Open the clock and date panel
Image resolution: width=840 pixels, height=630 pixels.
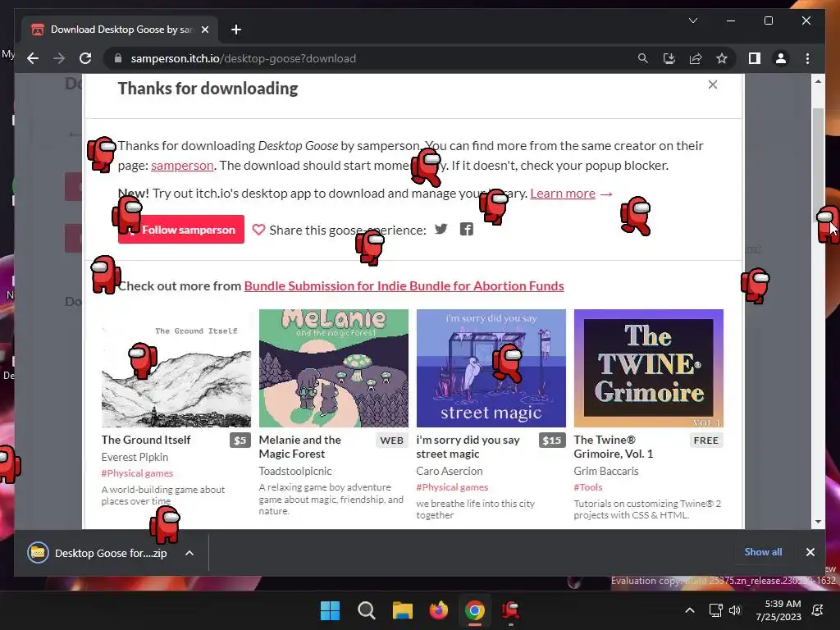click(779, 610)
